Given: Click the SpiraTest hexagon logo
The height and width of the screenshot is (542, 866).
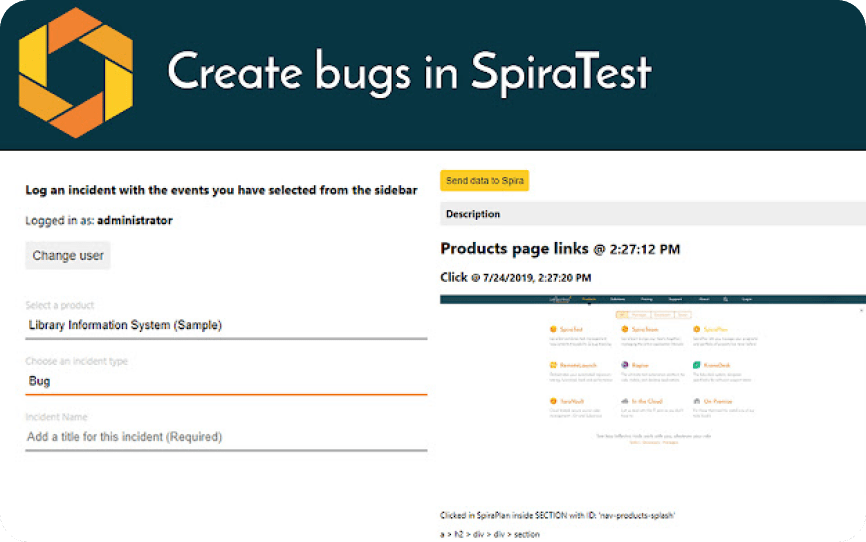Looking at the screenshot, I should [76, 72].
